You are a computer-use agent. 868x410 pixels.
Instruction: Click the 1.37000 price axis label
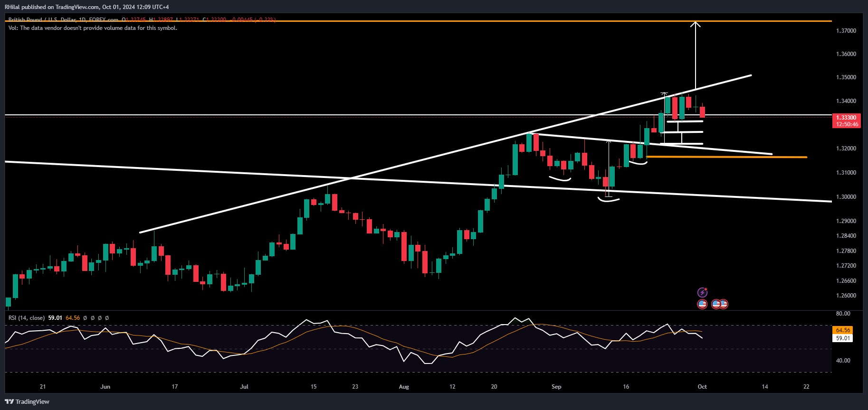[846, 31]
